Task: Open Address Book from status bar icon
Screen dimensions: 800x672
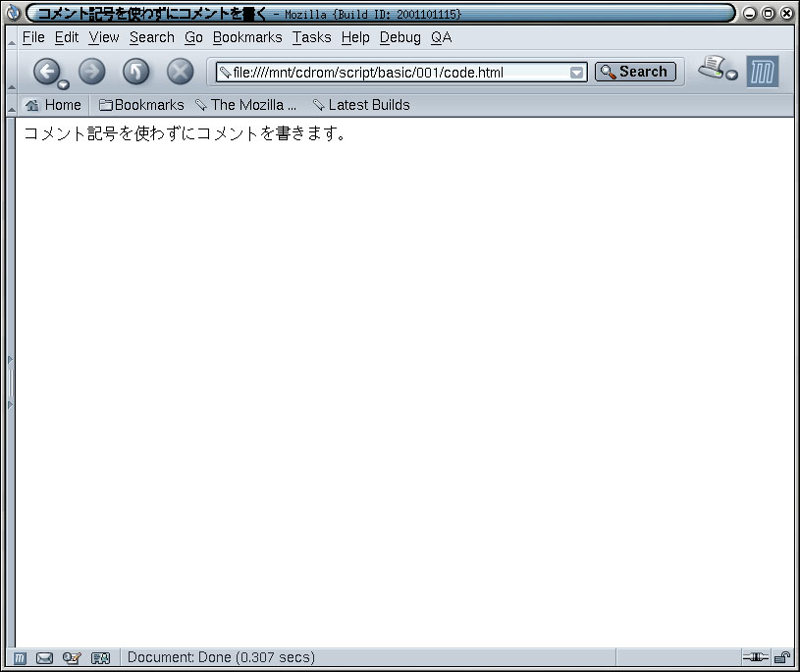Action: point(100,657)
